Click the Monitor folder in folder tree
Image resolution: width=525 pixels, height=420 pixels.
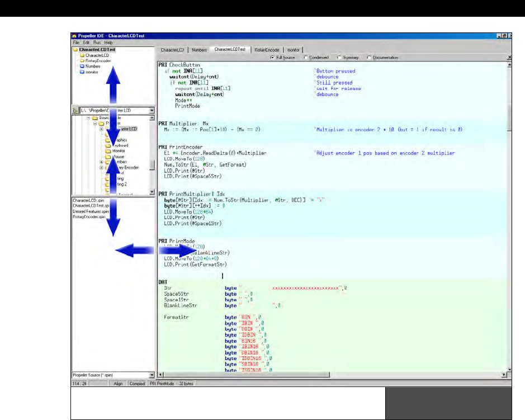pyautogui.click(x=119, y=151)
